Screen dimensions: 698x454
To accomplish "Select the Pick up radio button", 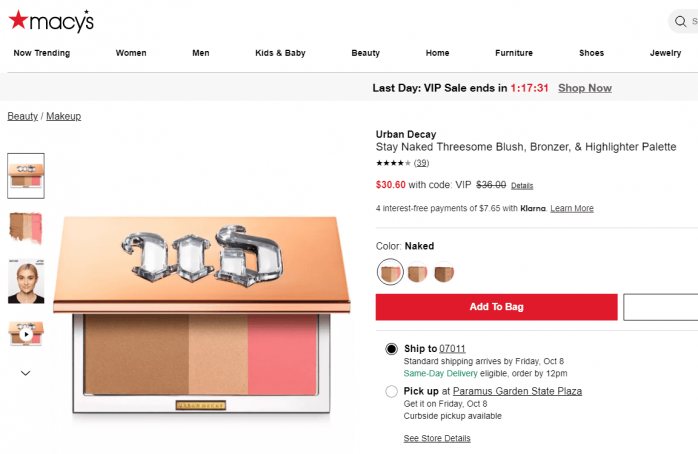I will click(x=391, y=391).
